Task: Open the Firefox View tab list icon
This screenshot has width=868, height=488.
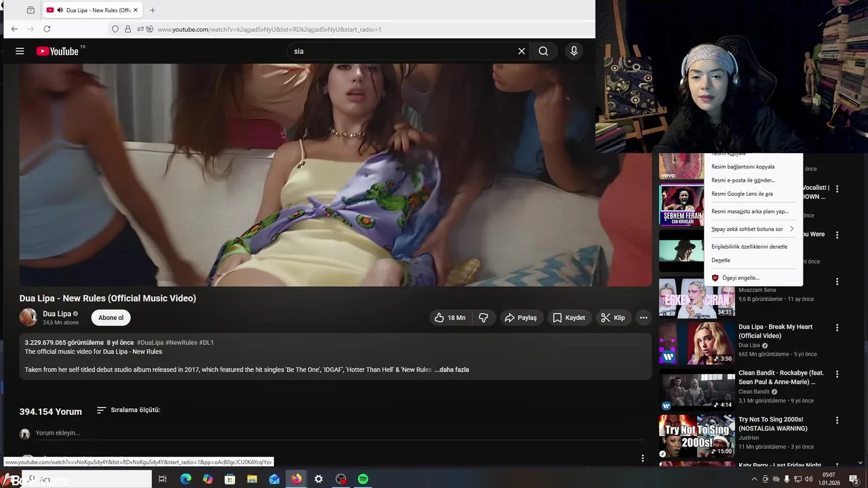Action: (x=31, y=10)
